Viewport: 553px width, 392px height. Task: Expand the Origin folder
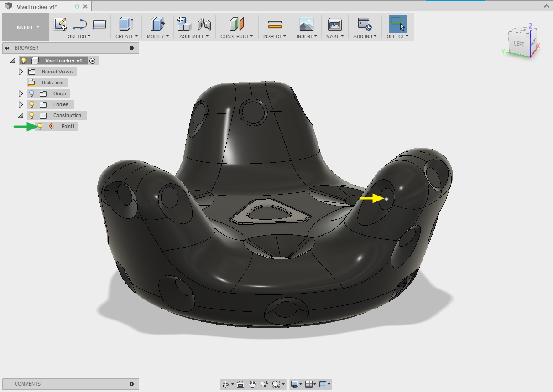(21, 93)
